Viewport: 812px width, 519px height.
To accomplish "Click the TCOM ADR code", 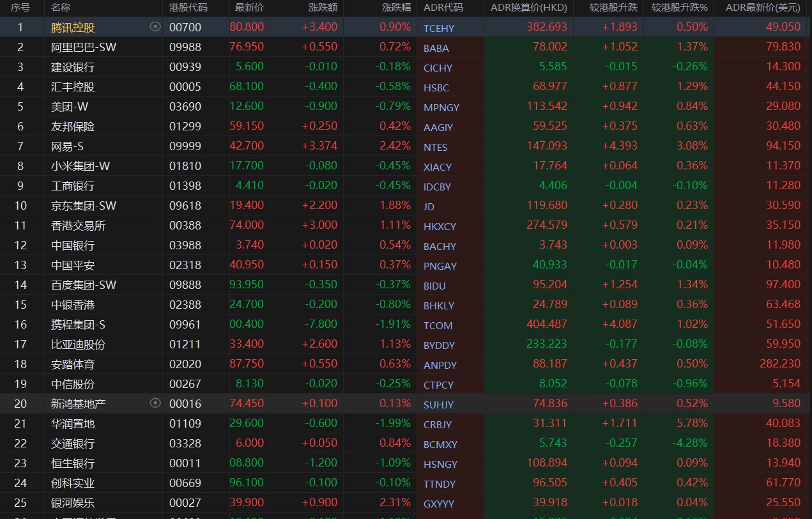I will pyautogui.click(x=438, y=325).
